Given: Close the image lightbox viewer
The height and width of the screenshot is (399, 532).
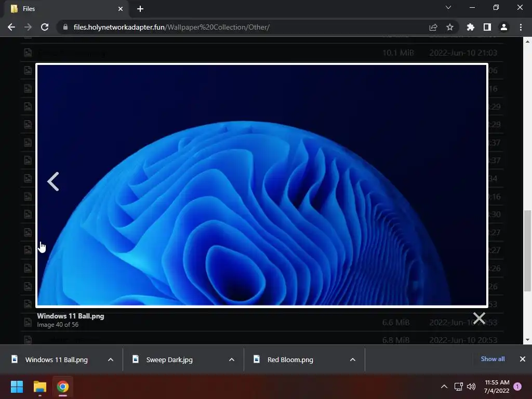Looking at the screenshot, I should 480,318.
